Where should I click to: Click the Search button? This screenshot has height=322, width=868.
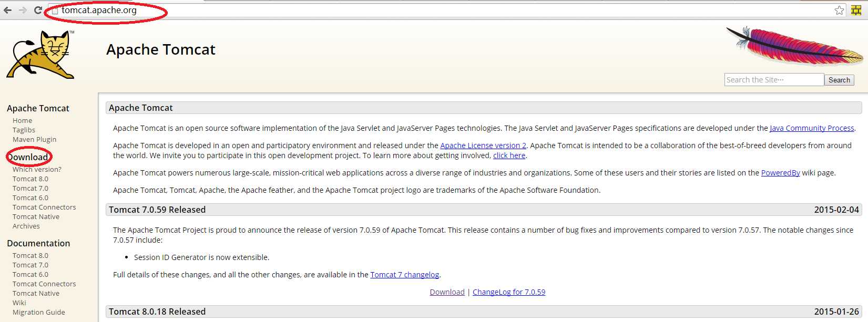[839, 80]
